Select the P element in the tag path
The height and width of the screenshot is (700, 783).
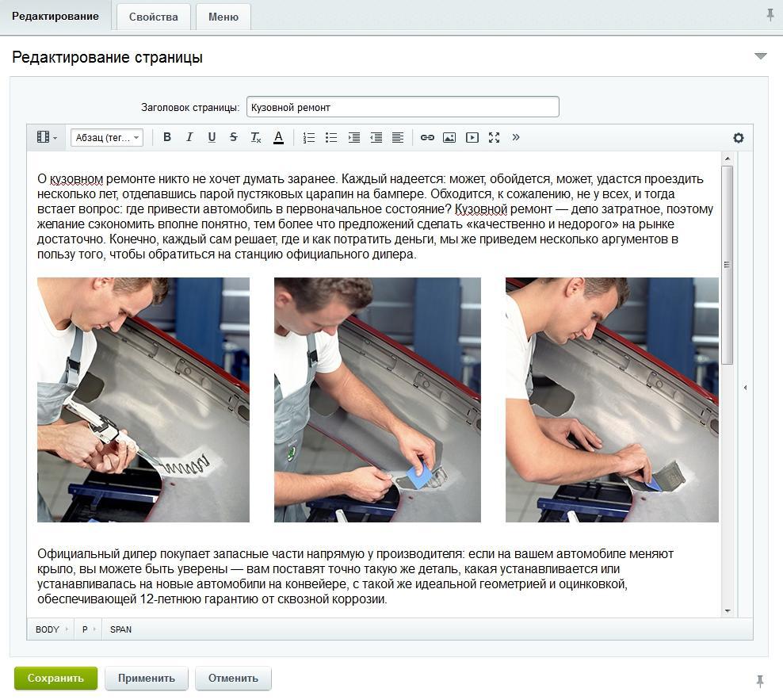85,629
